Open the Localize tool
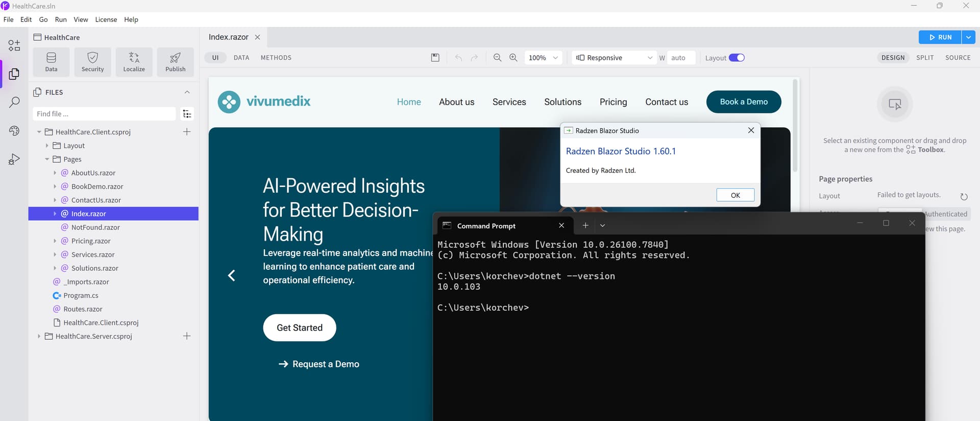The image size is (980, 421). click(x=134, y=62)
